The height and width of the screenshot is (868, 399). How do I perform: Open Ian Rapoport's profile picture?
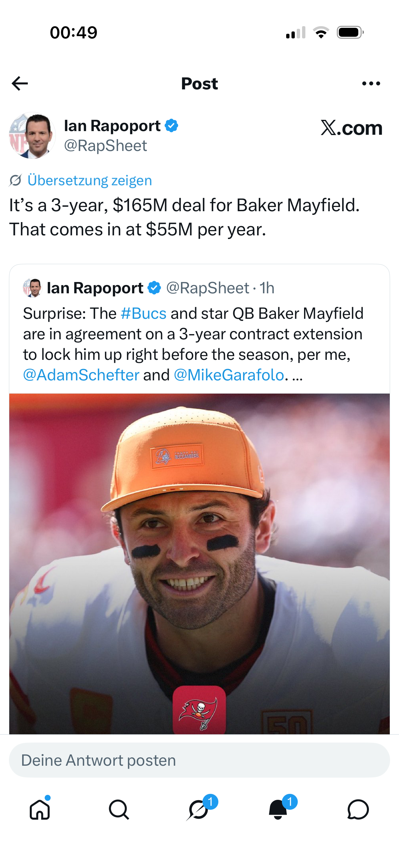[x=32, y=135]
